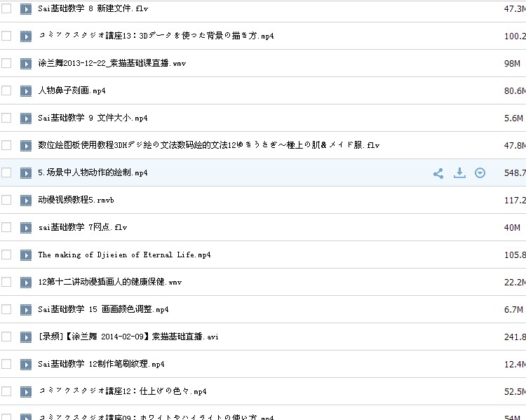Open コミックスタジオ講座12：仕上げの色々.mp4

pyautogui.click(x=122, y=391)
